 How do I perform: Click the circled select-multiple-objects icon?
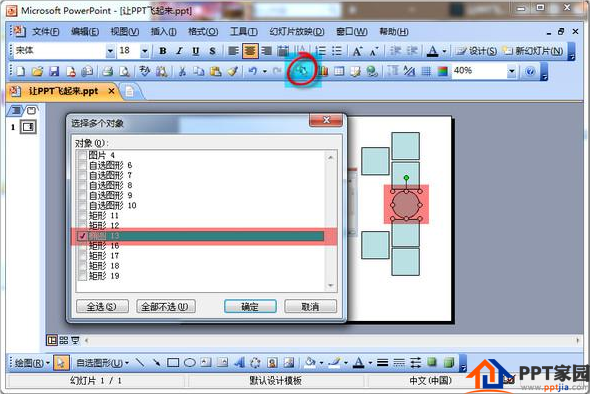(x=302, y=70)
